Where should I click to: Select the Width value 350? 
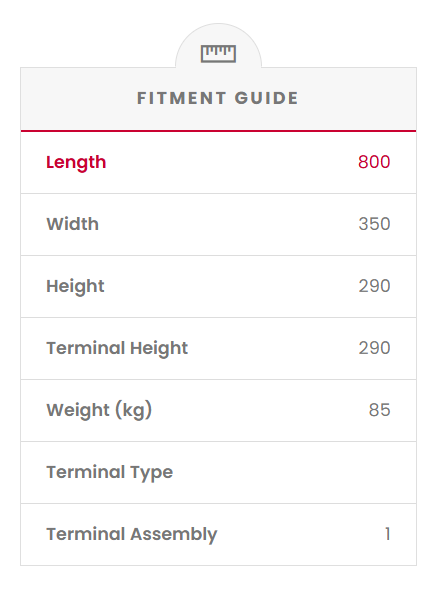click(x=374, y=224)
